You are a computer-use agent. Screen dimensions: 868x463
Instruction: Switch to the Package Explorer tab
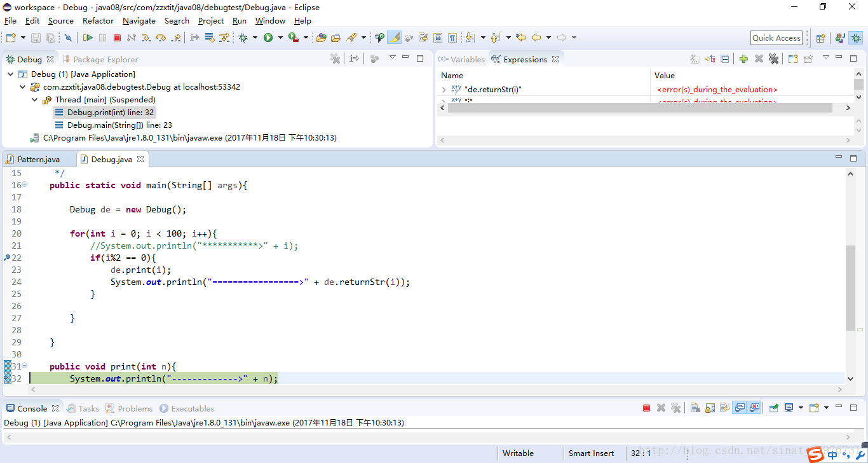[x=100, y=59]
